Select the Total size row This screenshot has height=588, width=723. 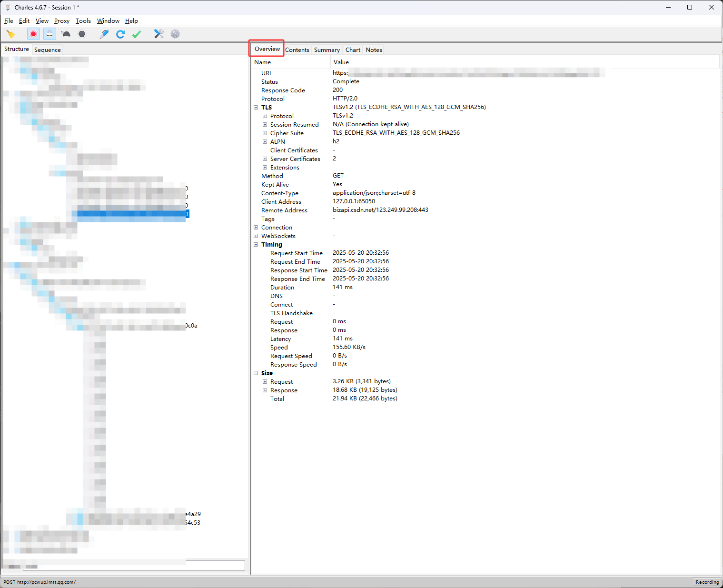click(485, 399)
